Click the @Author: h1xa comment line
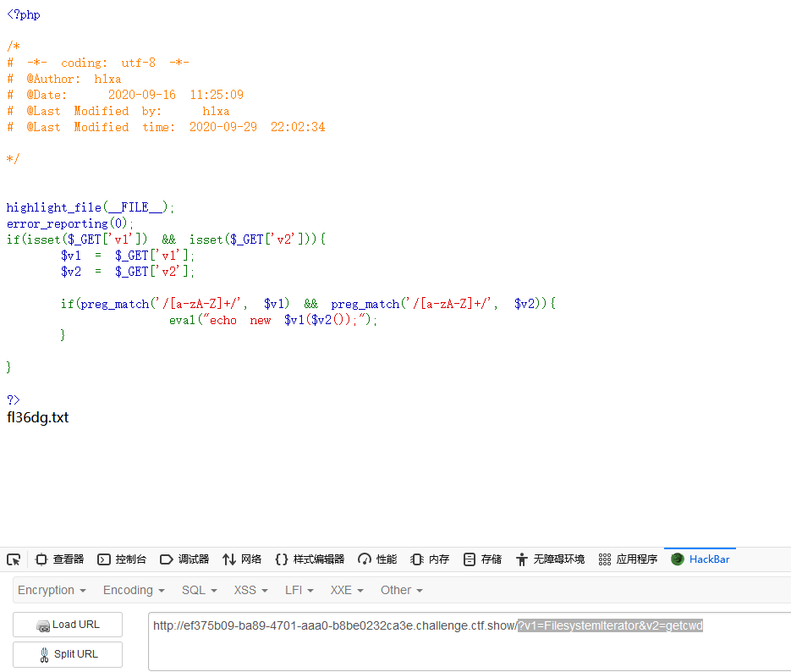Viewport: 791px width, 672px height. pyautogui.click(x=64, y=79)
